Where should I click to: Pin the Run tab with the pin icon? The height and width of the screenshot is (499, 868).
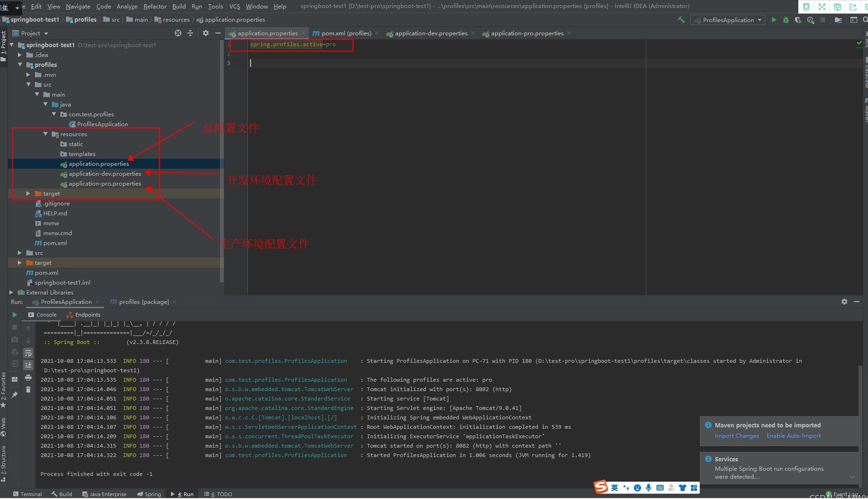15,395
